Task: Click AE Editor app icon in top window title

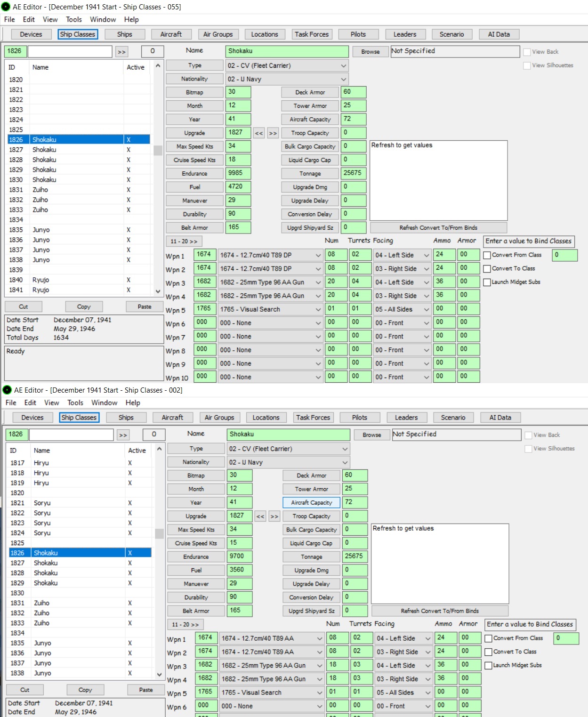Action: click(6, 7)
